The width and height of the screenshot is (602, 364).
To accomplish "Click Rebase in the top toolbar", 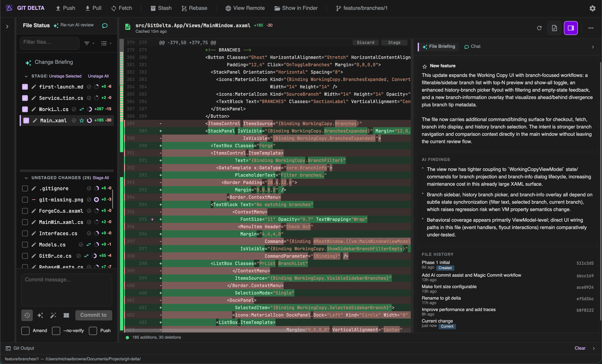I will coord(195,8).
